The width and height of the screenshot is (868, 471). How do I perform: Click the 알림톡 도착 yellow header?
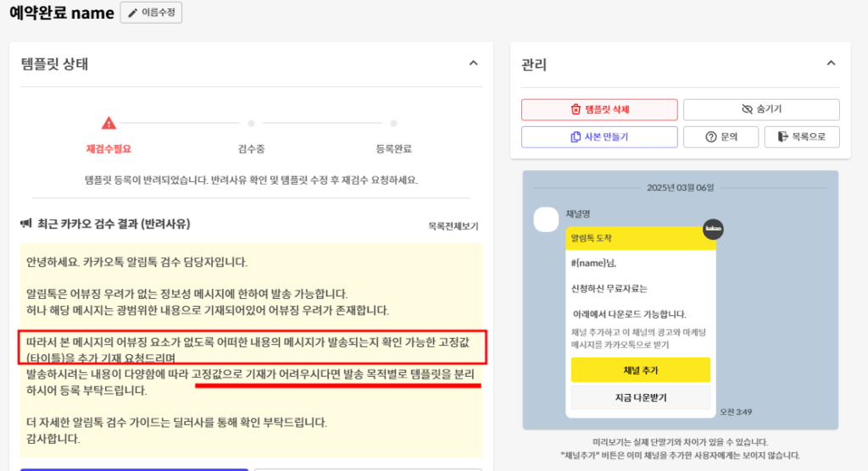[x=641, y=239]
